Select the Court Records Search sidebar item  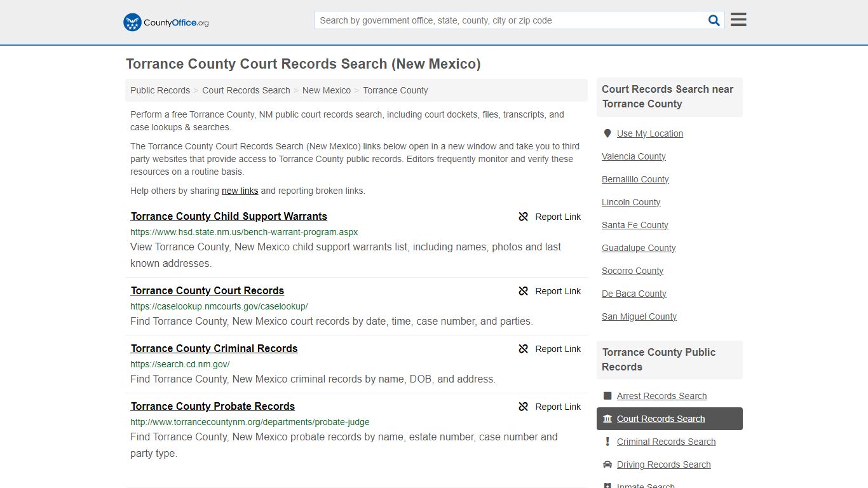(x=670, y=419)
